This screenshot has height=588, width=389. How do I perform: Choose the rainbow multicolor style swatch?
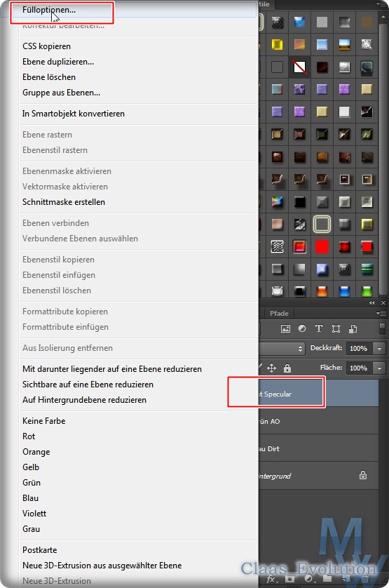click(x=277, y=202)
